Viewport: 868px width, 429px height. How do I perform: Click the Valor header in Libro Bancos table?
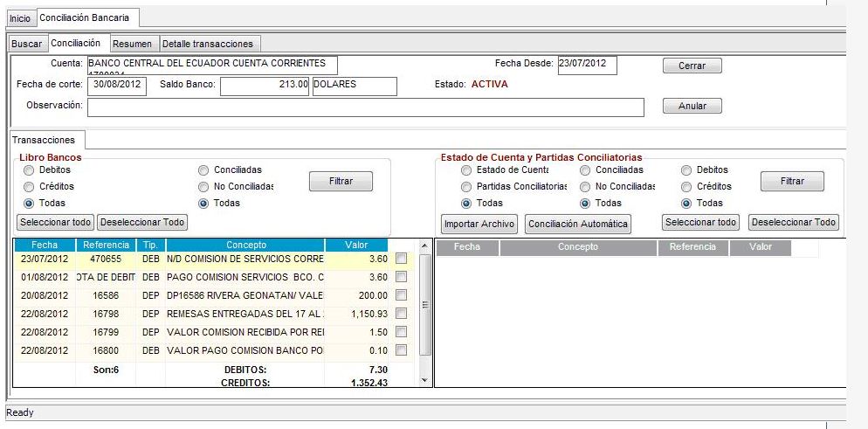(356, 245)
